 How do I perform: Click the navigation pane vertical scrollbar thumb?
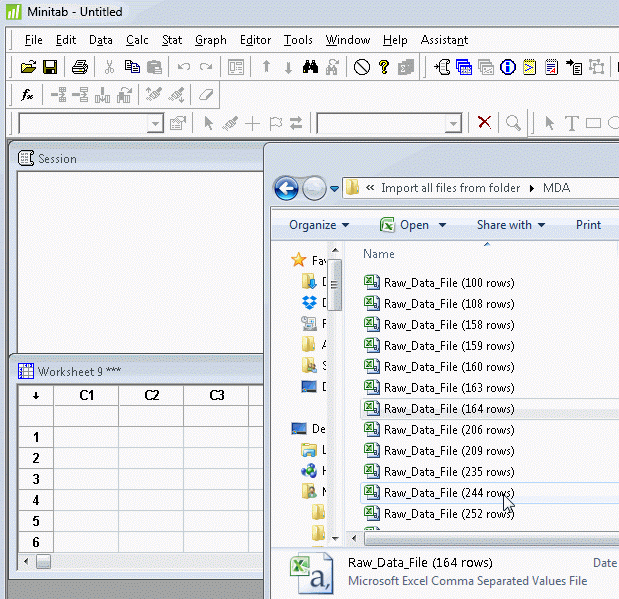point(335,285)
